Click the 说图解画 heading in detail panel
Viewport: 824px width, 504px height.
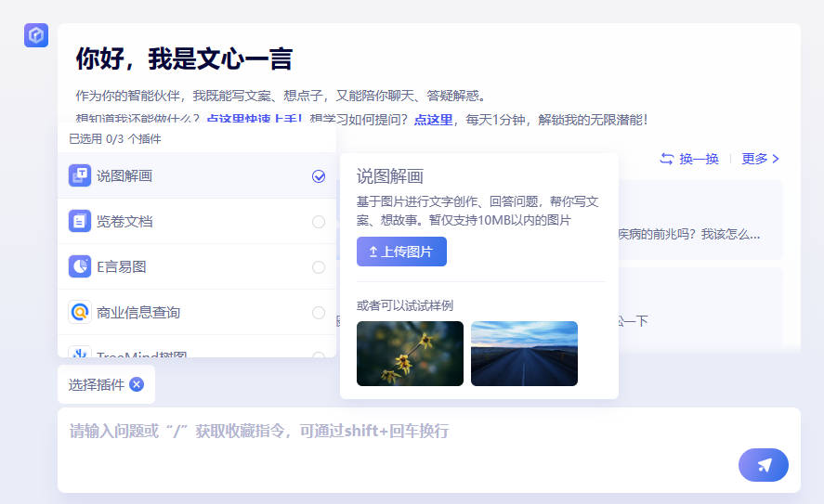click(390, 176)
